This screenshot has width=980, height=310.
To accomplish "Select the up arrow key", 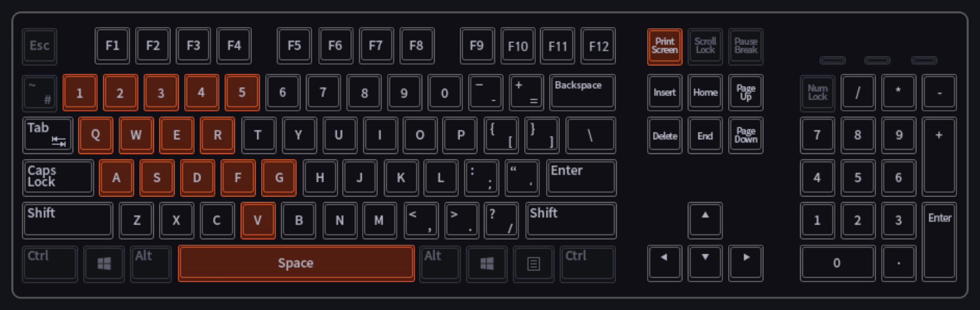I will 705,221.
